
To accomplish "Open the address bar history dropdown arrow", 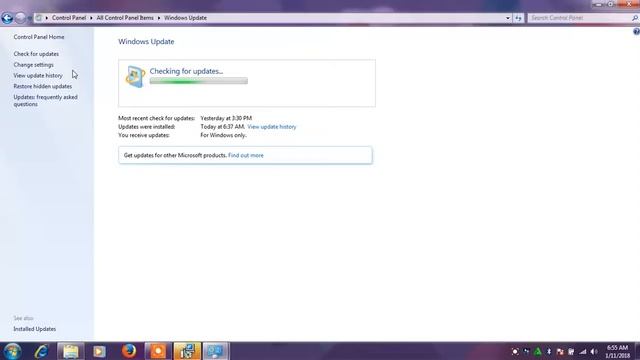I will pyautogui.click(x=508, y=18).
